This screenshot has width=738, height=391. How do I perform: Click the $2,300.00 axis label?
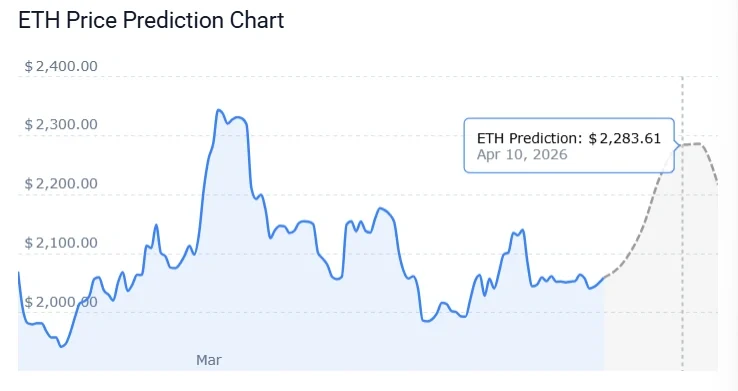point(61,125)
